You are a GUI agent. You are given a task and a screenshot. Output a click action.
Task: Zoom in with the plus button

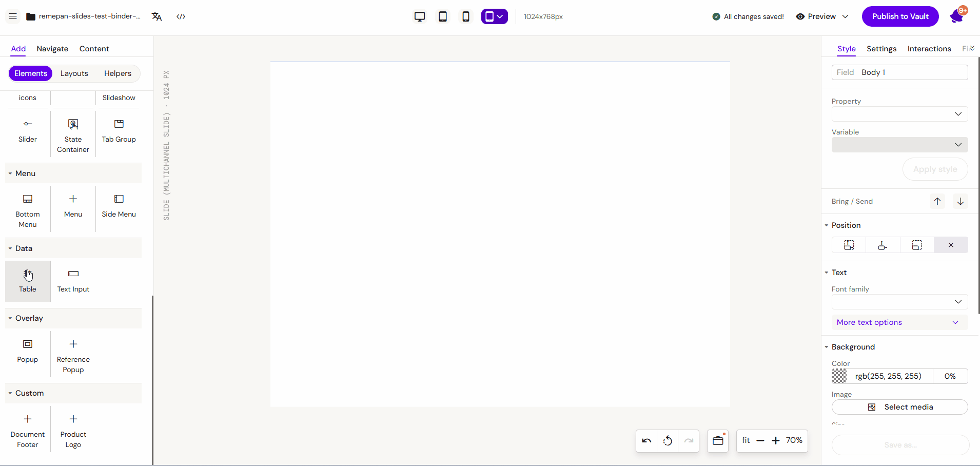point(776,440)
